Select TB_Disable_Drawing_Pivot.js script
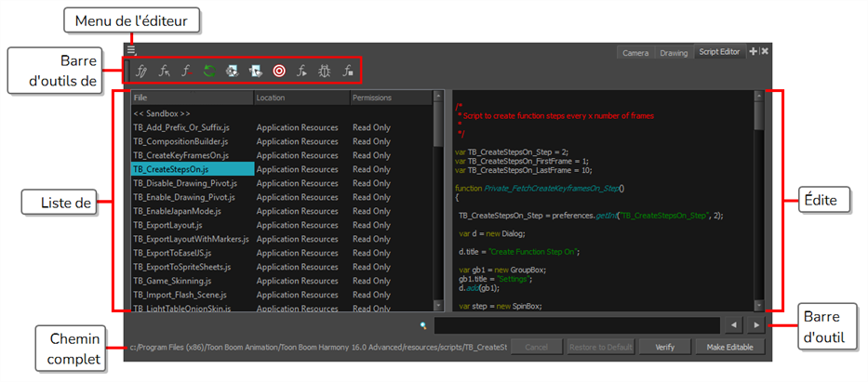Viewport: 868px width, 382px height. [x=185, y=183]
